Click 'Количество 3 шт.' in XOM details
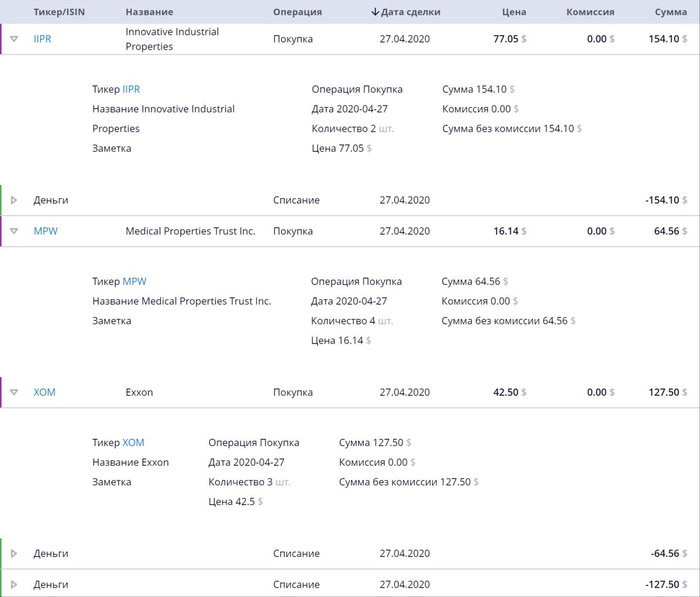This screenshot has width=700, height=597. coord(249,482)
